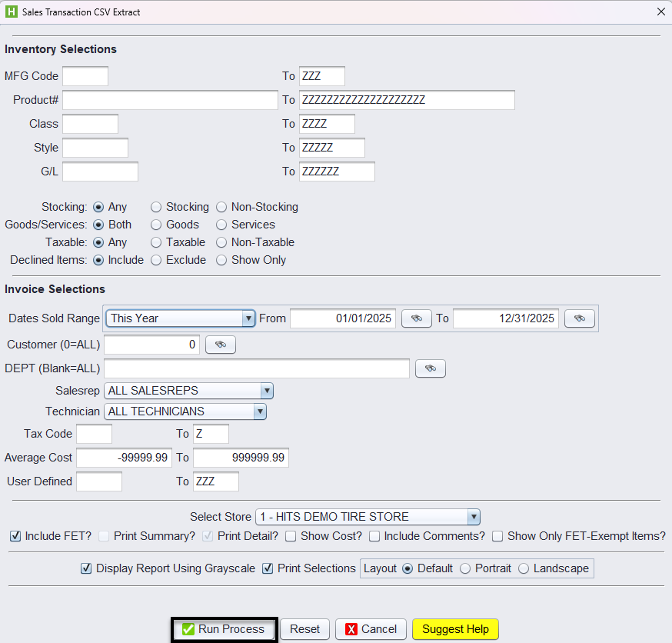This screenshot has height=643, width=672.
Task: Click the HITS app icon in title bar
Action: click(x=11, y=12)
